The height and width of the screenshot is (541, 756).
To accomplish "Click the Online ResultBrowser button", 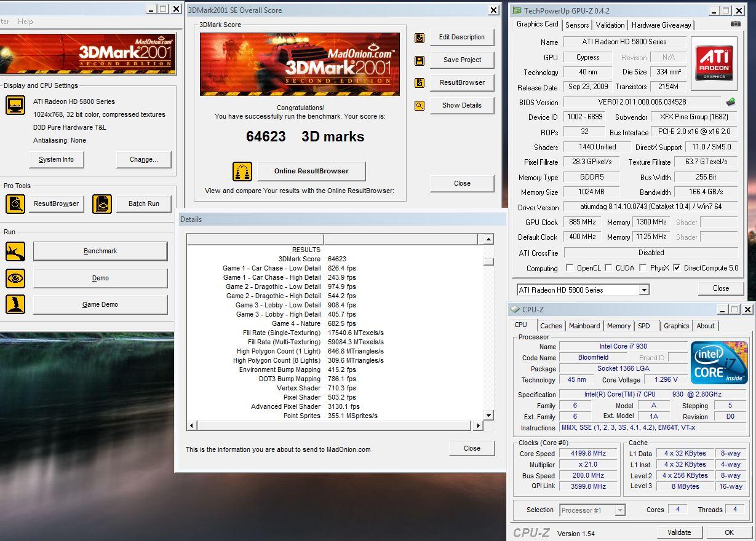I will click(311, 171).
